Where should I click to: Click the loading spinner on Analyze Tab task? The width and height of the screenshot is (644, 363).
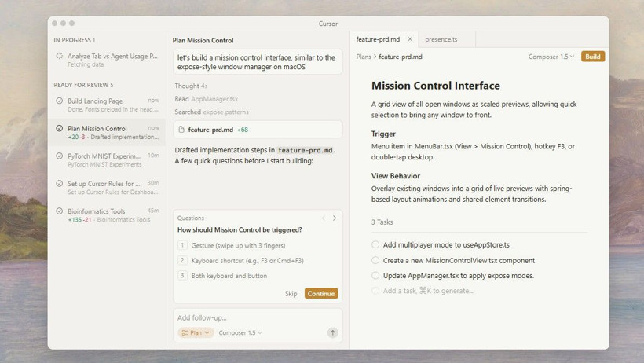click(60, 57)
